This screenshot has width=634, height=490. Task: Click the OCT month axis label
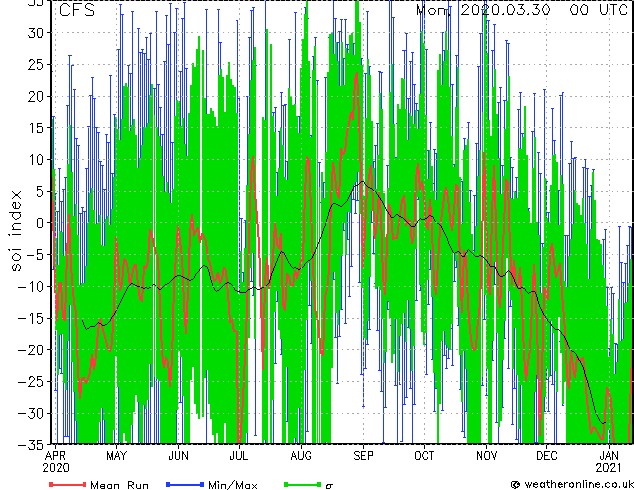[x=424, y=456]
